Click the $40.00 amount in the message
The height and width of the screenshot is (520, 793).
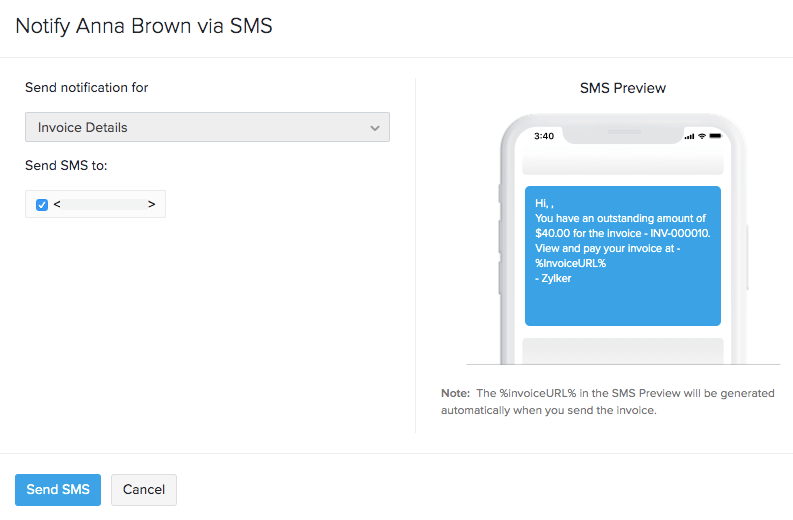point(555,233)
